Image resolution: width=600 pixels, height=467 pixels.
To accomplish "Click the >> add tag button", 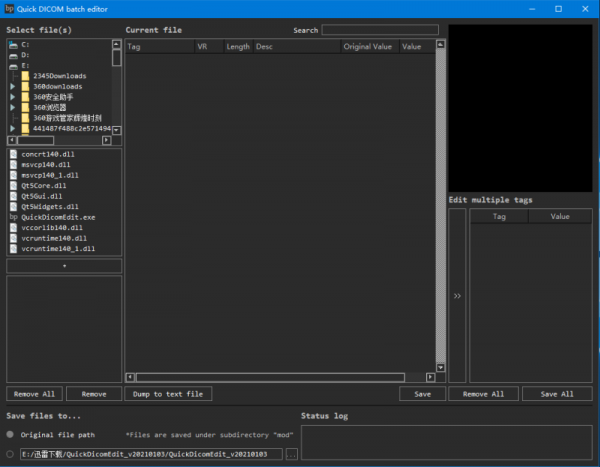I will pyautogui.click(x=457, y=296).
